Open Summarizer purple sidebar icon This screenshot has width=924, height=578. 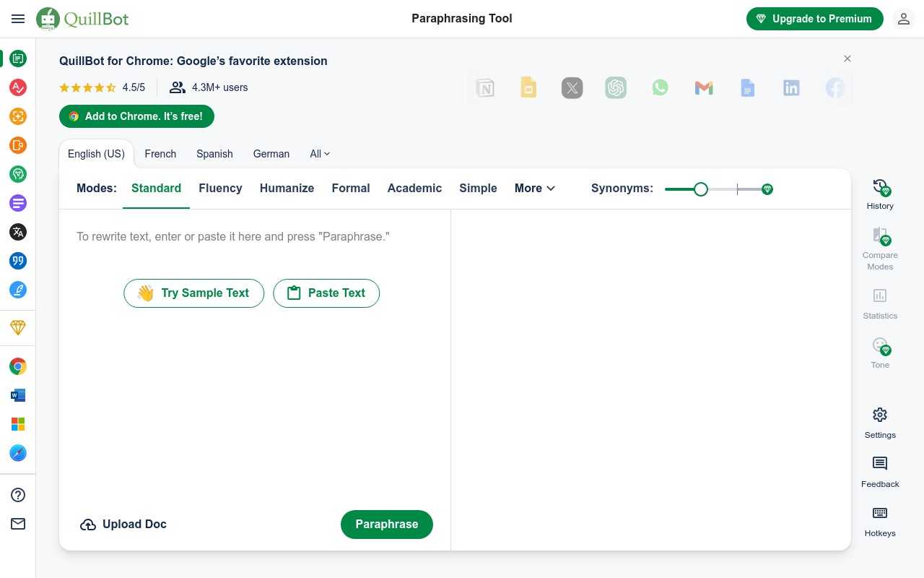click(x=18, y=203)
